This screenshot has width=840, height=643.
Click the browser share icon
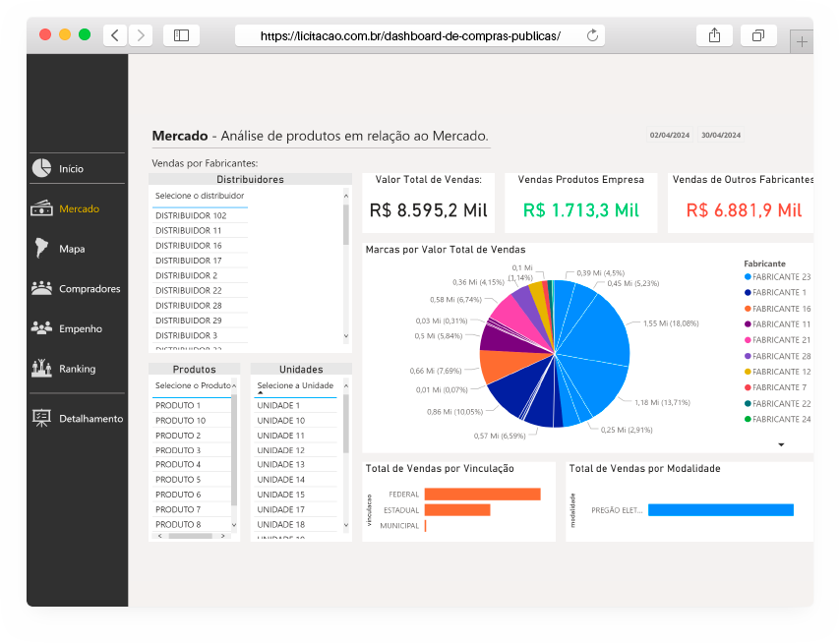click(x=714, y=35)
